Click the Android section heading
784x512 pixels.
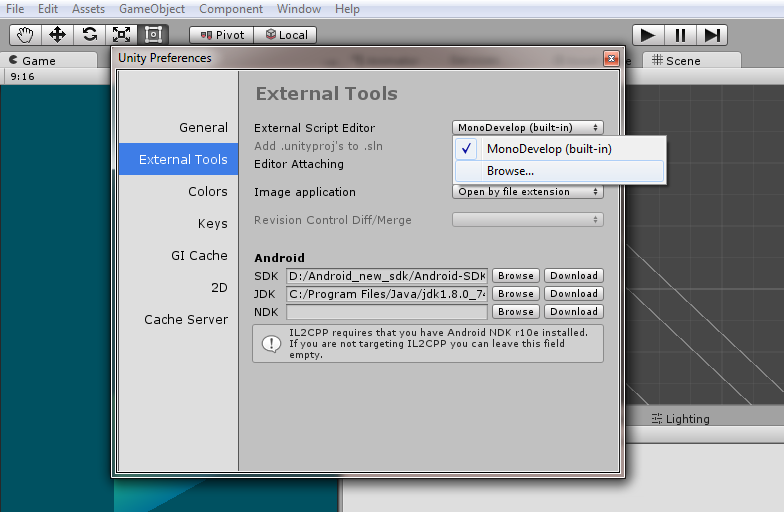click(279, 258)
